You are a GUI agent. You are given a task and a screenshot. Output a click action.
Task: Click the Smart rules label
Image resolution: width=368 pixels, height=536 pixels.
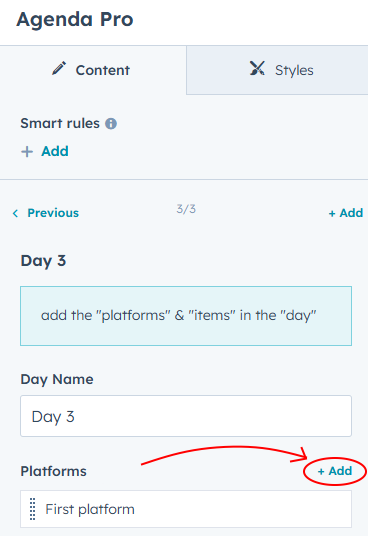[60, 123]
